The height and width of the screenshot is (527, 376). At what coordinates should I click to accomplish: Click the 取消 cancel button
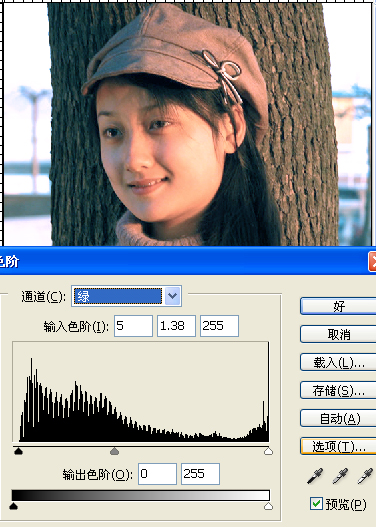(x=338, y=334)
